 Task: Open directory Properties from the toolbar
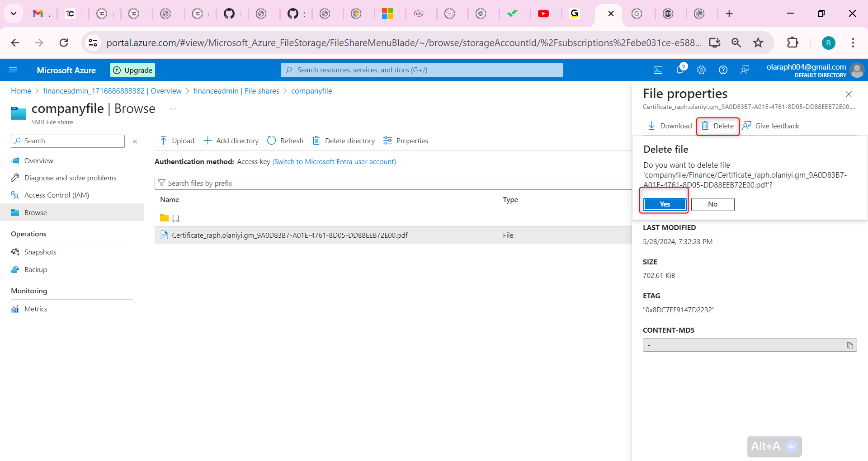[406, 141]
